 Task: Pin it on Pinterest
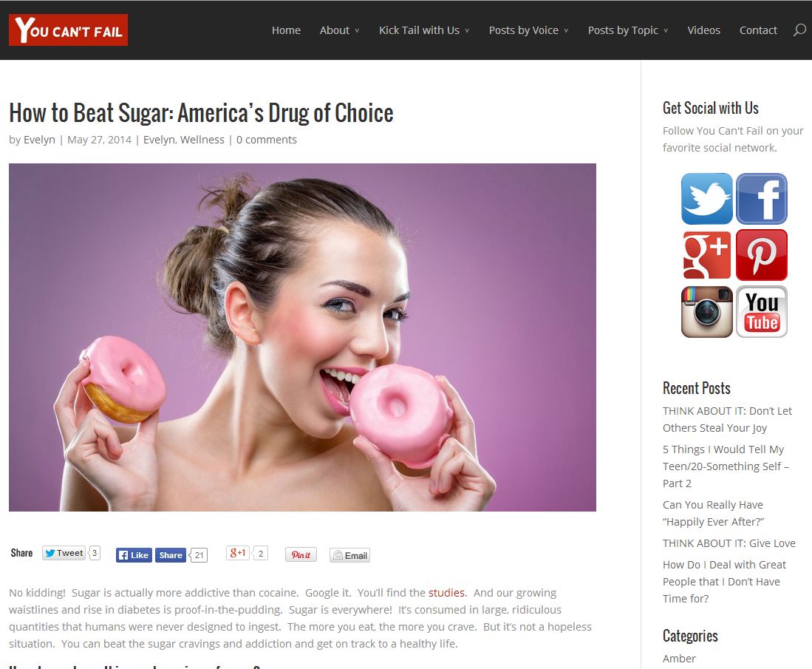click(x=301, y=555)
